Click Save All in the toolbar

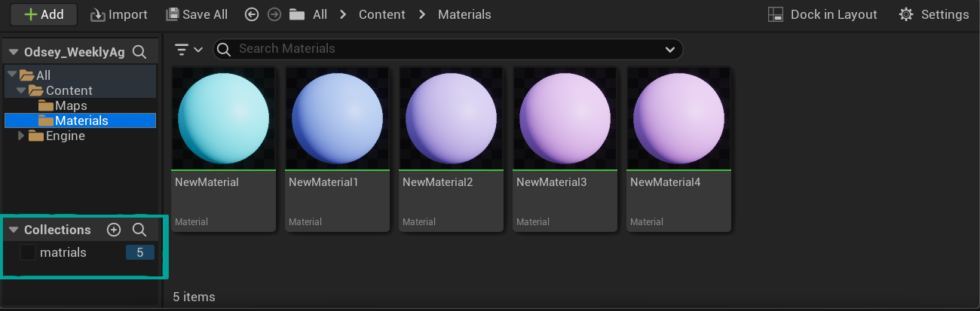click(196, 14)
